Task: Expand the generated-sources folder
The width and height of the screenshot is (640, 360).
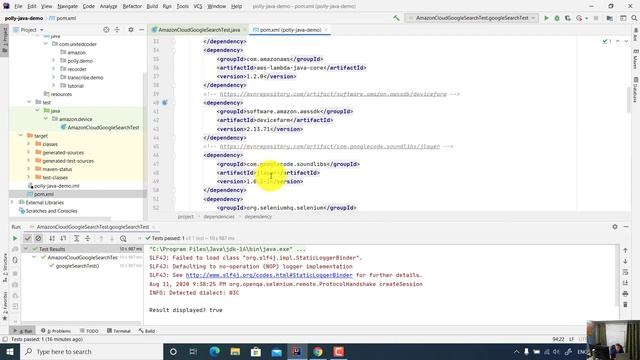Action: pos(29,152)
